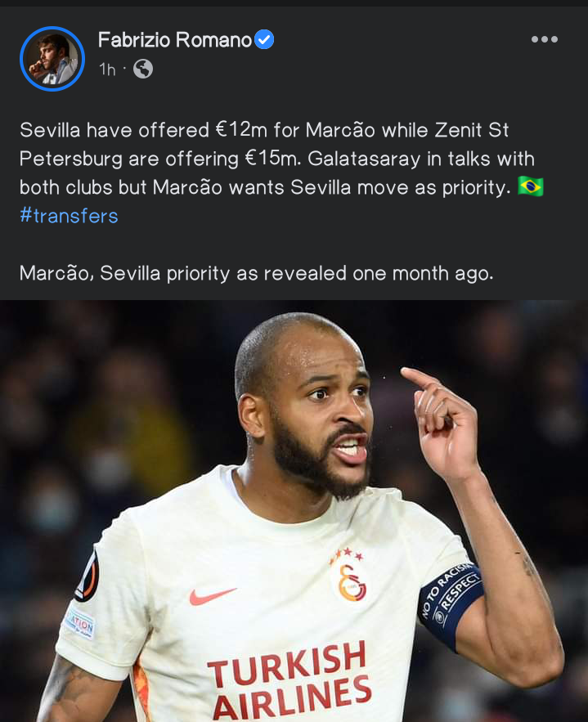Open the three-dot post options menu
The width and height of the screenshot is (588, 722).
pyautogui.click(x=545, y=39)
